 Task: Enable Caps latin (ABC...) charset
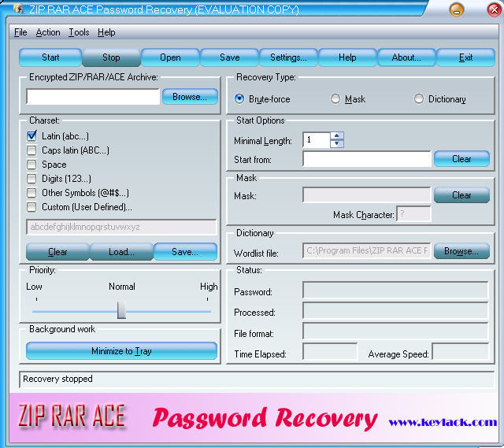point(31,150)
